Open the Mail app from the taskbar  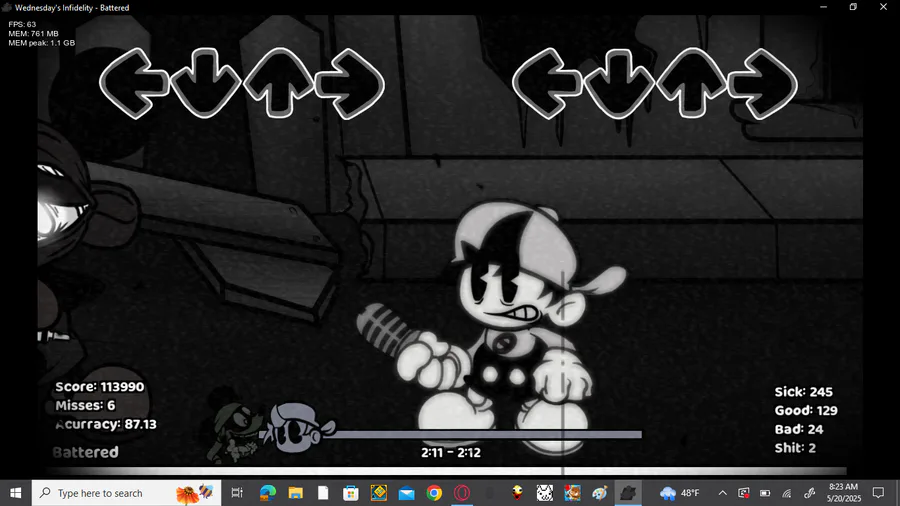pyautogui.click(x=406, y=493)
